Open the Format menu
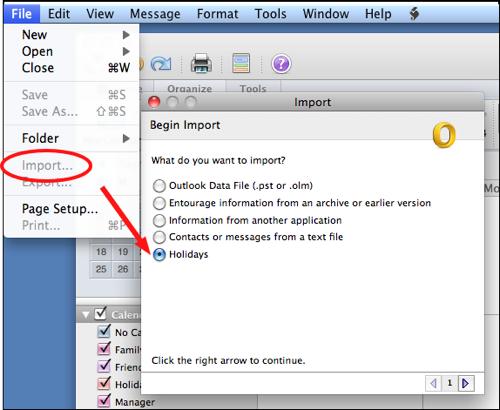The height and width of the screenshot is (410, 500). click(217, 14)
